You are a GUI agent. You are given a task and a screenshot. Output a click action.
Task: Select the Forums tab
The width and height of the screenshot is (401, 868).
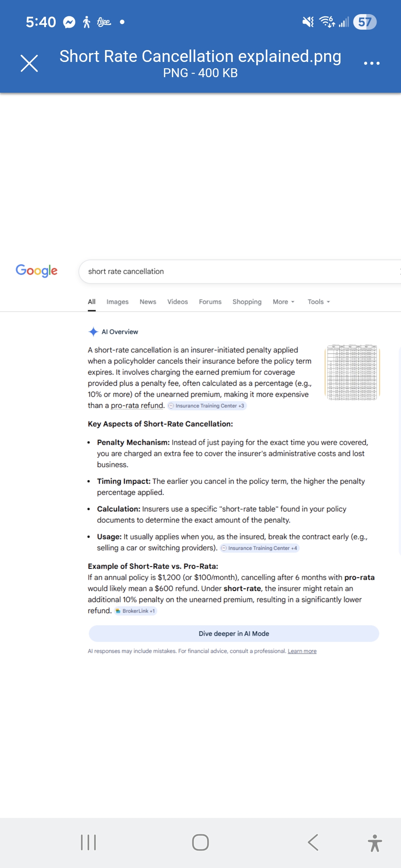(x=210, y=302)
